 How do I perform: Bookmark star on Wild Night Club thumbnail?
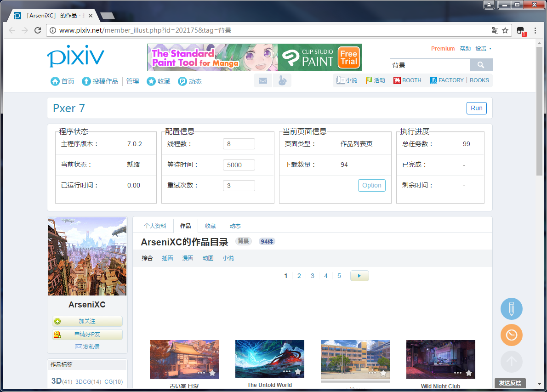click(x=468, y=373)
